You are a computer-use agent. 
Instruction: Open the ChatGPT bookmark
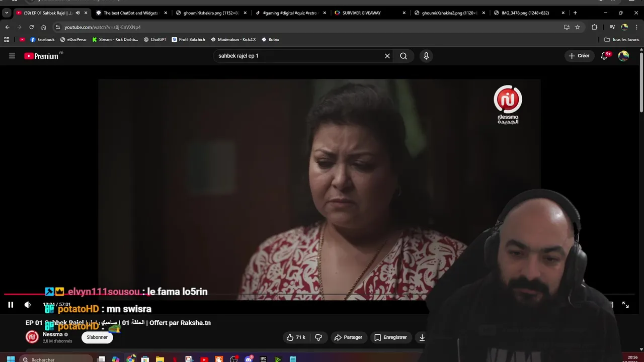(154, 39)
